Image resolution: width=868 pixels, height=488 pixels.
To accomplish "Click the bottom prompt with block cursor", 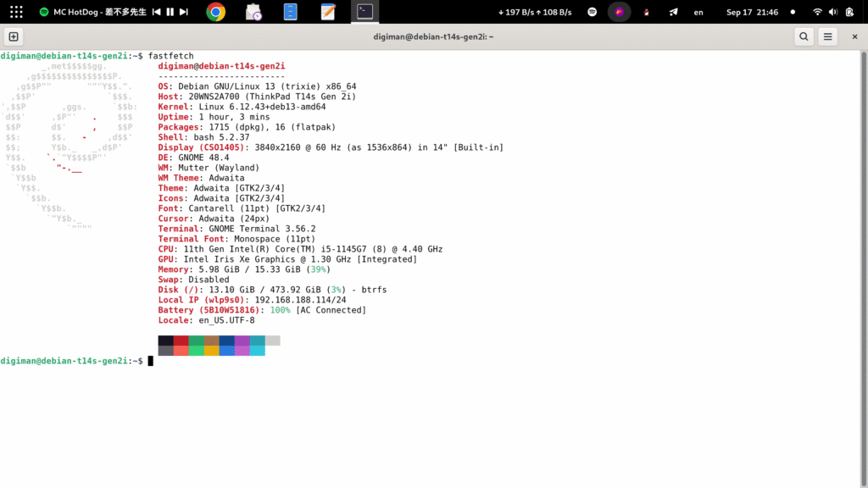I will coord(77,361).
